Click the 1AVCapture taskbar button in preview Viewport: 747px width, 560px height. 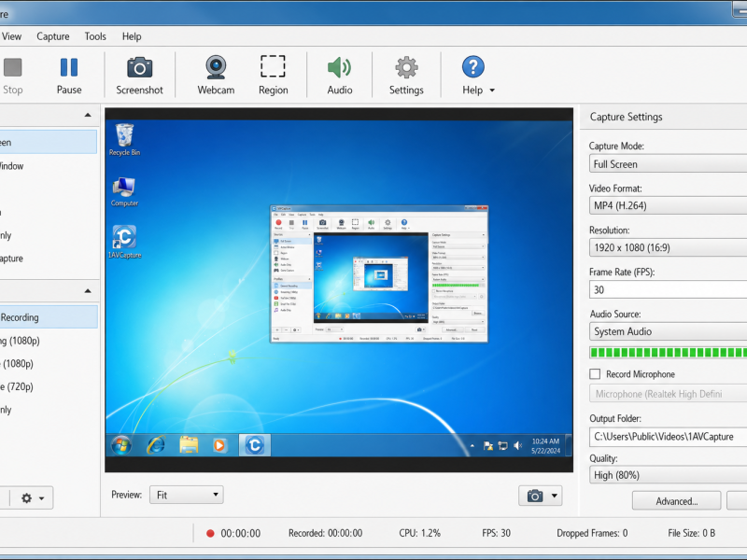254,445
